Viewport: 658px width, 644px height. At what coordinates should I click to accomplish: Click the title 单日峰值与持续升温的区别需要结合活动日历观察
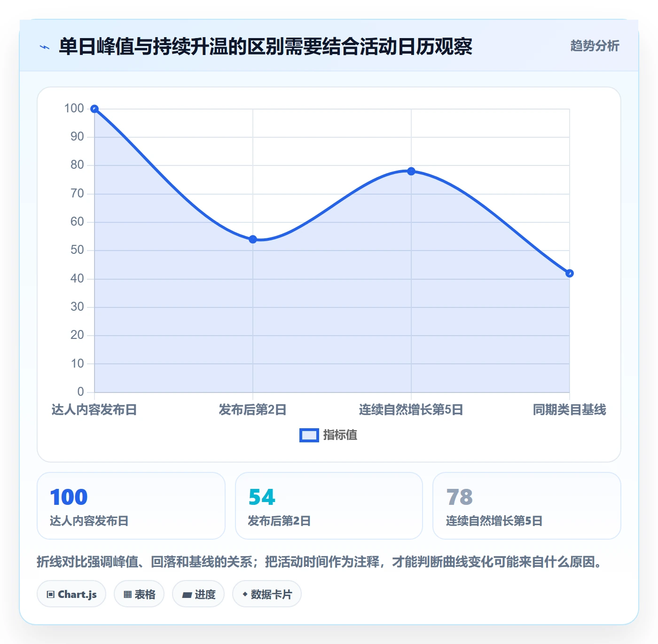(266, 47)
